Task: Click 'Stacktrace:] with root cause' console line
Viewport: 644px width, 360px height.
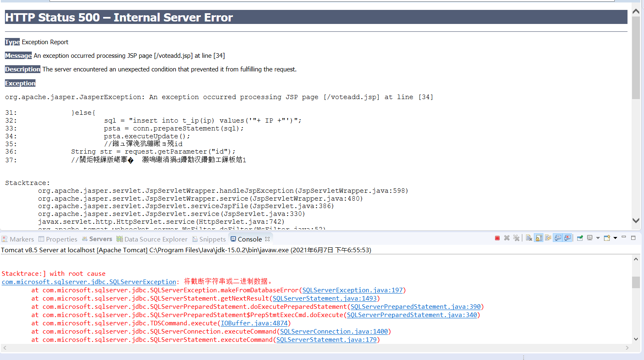Action: click(x=54, y=274)
